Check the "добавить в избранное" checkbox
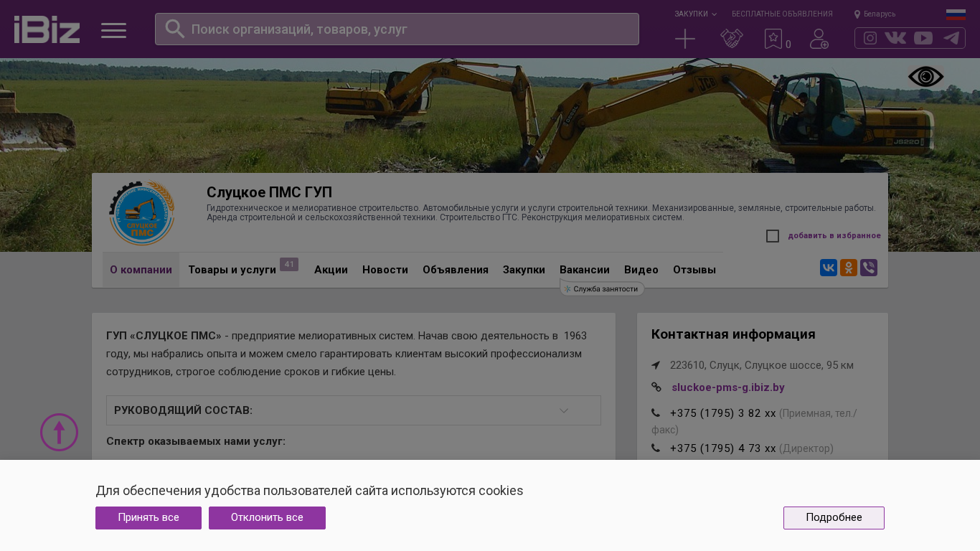980x551 pixels. click(x=773, y=236)
